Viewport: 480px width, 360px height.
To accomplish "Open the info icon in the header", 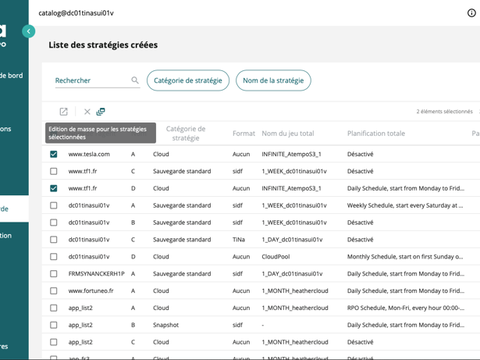I will coord(471,13).
